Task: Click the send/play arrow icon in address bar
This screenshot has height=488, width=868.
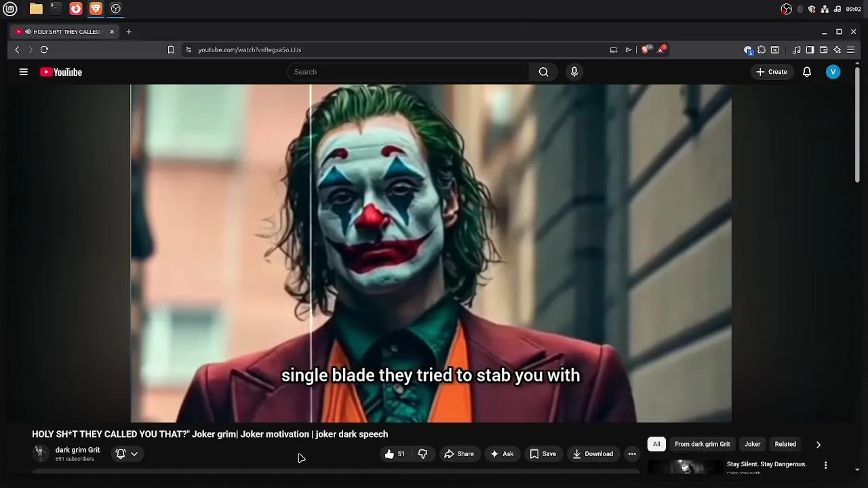Action: (629, 49)
